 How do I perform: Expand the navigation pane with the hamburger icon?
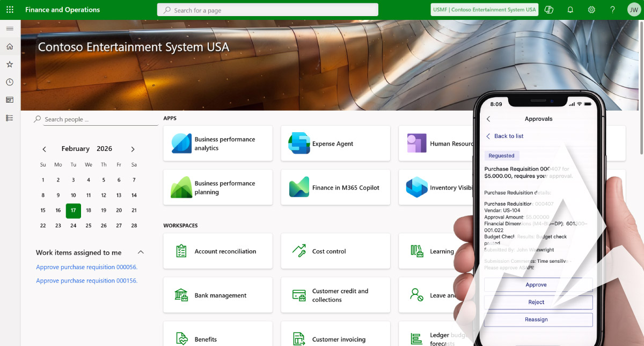coord(10,29)
